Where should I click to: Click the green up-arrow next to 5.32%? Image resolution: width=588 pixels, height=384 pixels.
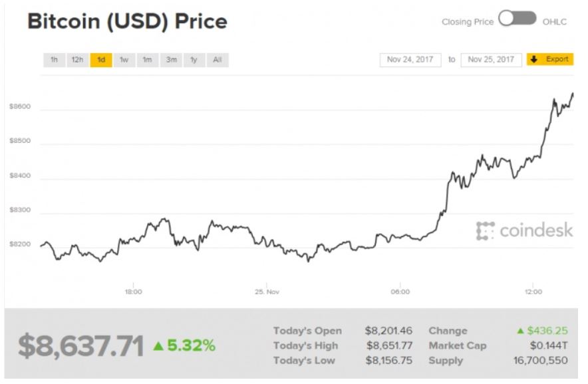(x=158, y=346)
